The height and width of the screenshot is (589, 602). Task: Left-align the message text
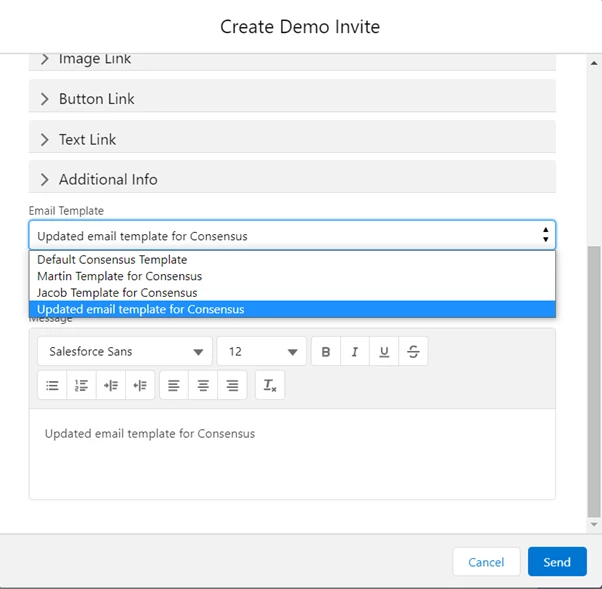tap(174, 386)
